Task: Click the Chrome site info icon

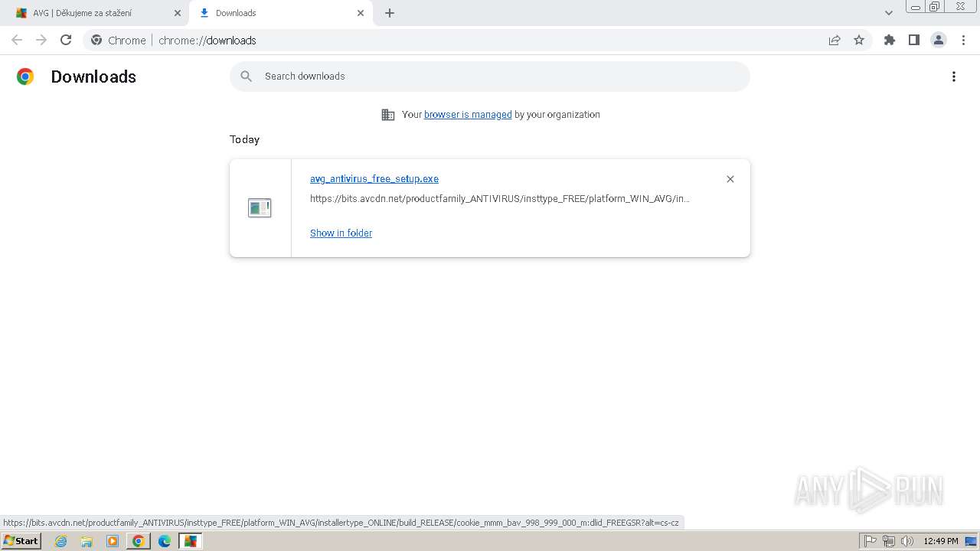Action: point(96,40)
